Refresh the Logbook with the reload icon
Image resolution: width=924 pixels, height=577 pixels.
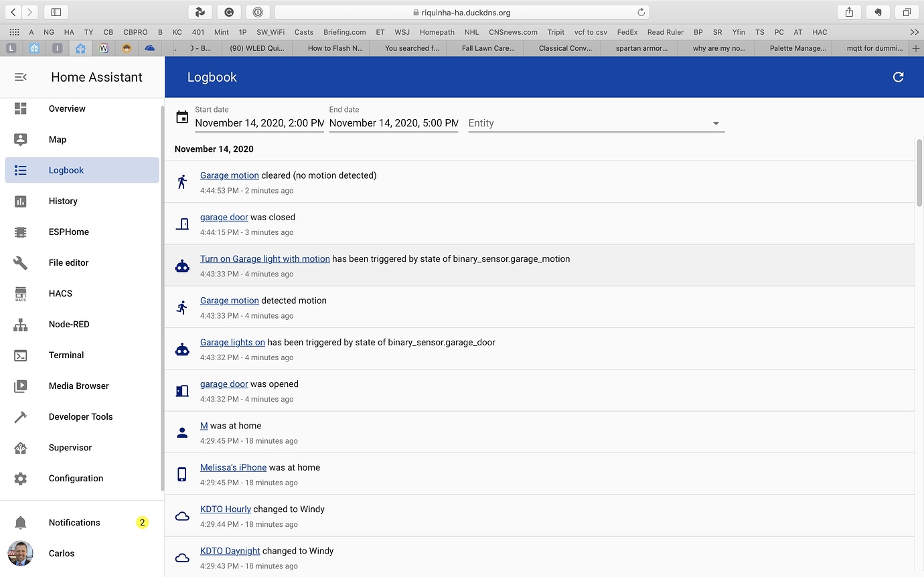[899, 77]
